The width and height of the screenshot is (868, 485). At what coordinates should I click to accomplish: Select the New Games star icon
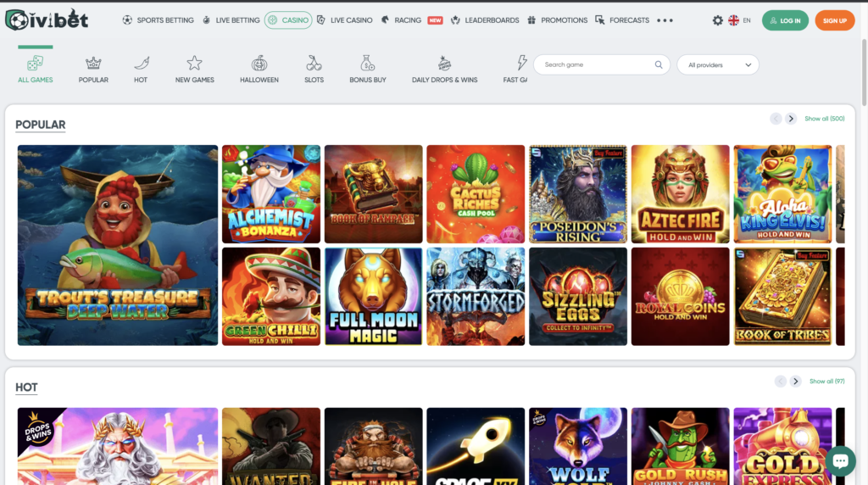[194, 63]
